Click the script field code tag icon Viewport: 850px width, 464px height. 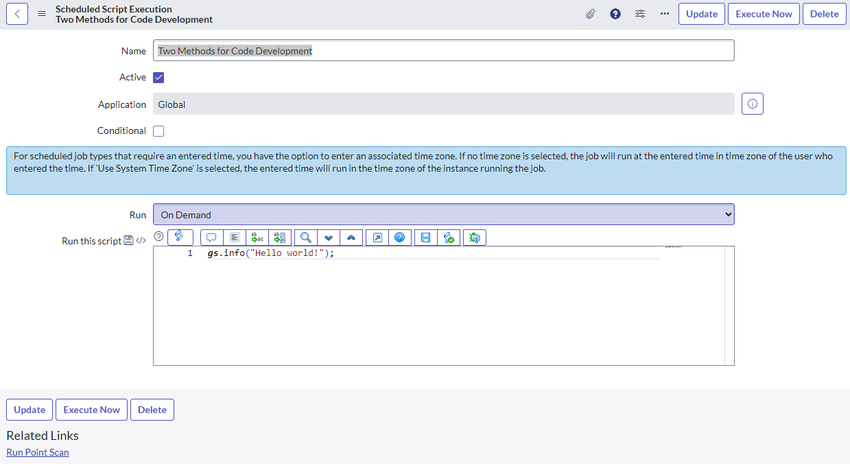click(141, 240)
